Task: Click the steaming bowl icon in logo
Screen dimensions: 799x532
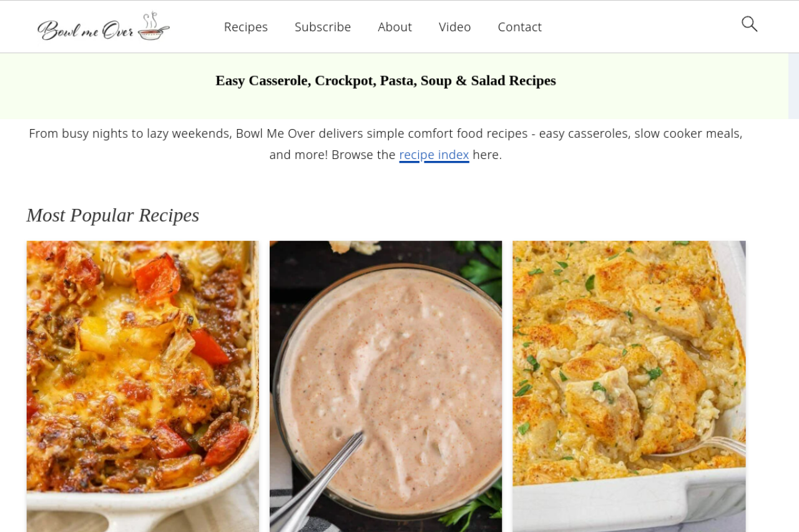Action: pyautogui.click(x=153, y=26)
